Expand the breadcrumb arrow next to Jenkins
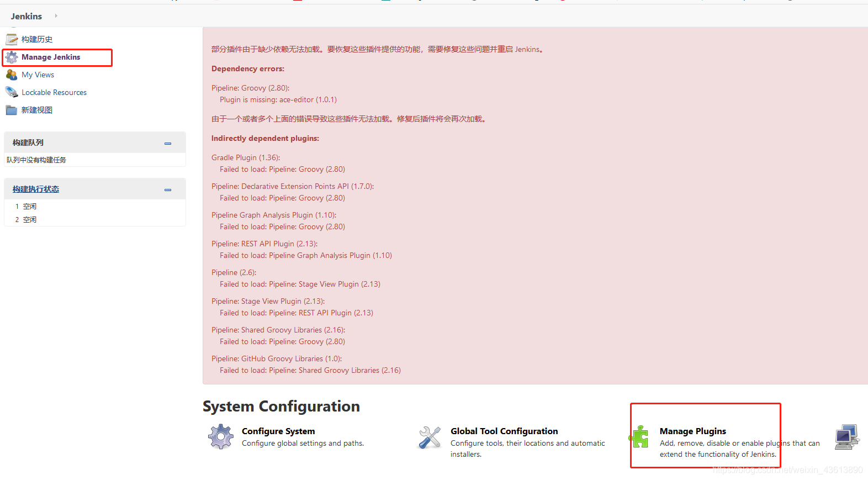 click(56, 15)
